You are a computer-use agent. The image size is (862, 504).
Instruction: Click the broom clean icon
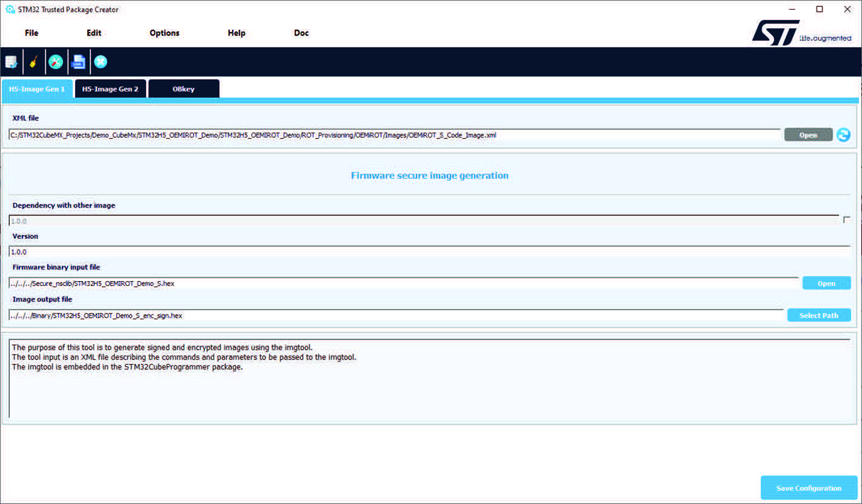[x=33, y=62]
